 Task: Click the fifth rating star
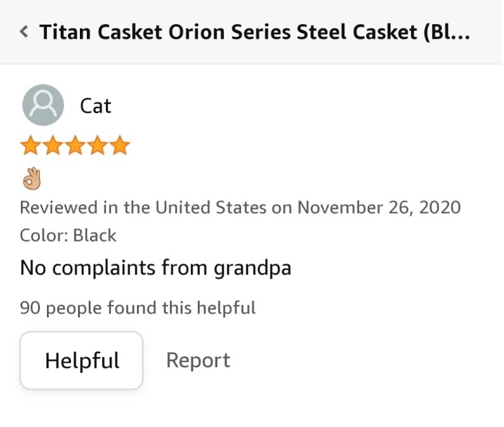coord(119,146)
